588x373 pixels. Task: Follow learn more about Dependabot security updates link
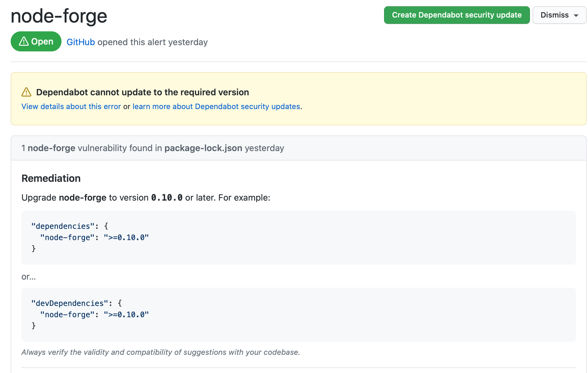pyautogui.click(x=216, y=107)
